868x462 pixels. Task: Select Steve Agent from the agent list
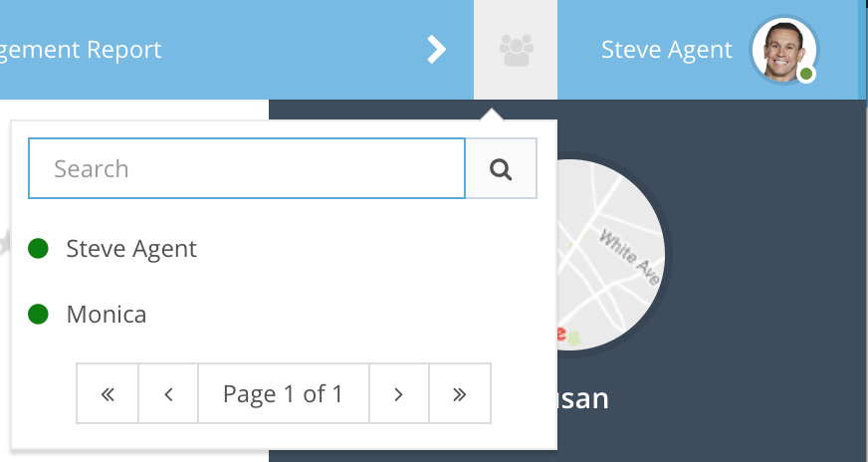pyautogui.click(x=131, y=249)
